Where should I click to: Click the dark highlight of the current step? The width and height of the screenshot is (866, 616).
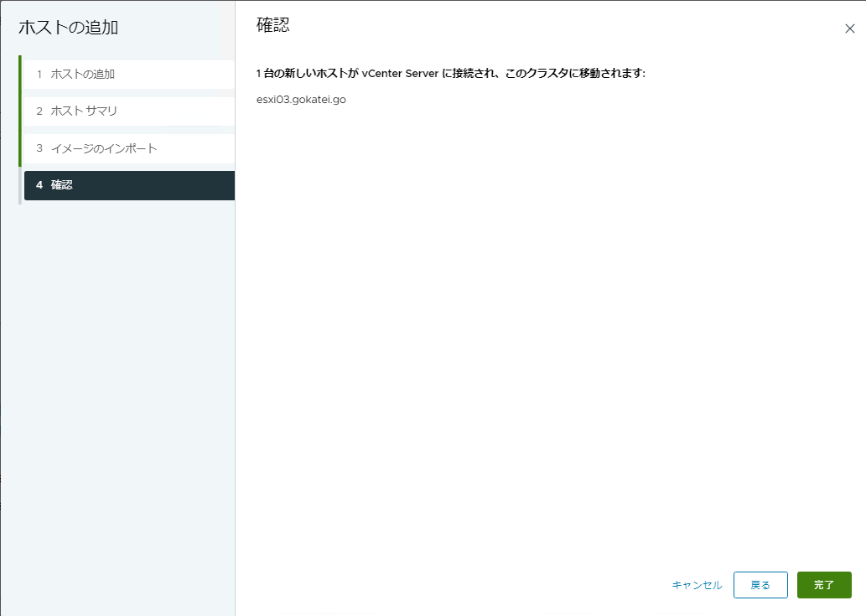tap(168, 185)
